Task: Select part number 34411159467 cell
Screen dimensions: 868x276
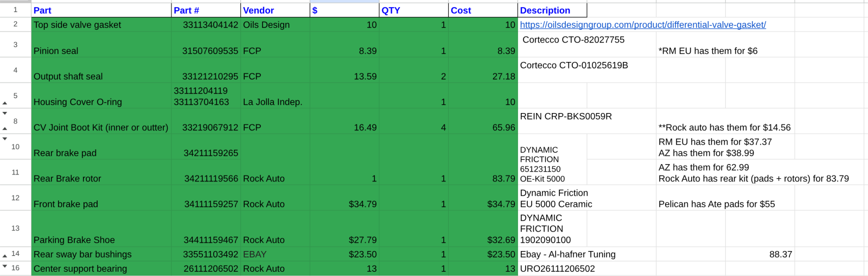Action: [206, 229]
